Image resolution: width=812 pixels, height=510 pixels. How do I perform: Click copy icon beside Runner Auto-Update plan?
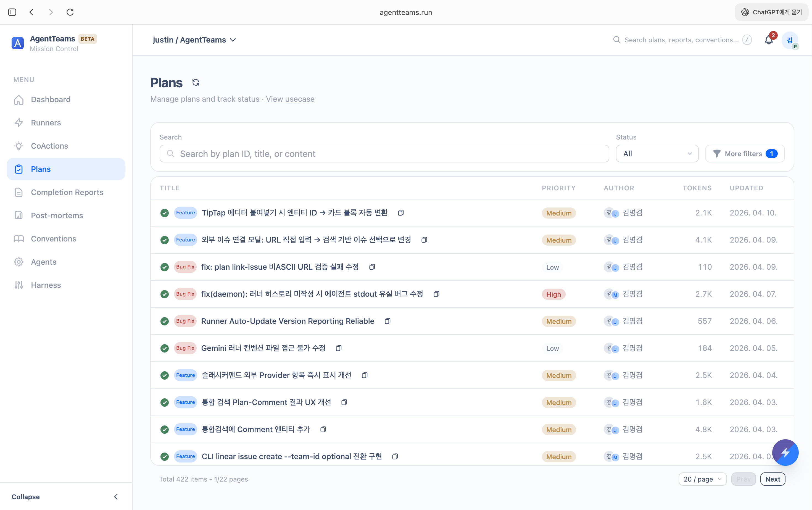(387, 321)
